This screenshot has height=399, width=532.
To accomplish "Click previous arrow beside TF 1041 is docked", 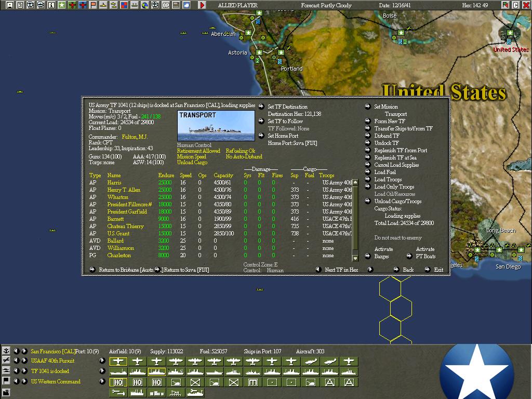I will tap(16, 371).
